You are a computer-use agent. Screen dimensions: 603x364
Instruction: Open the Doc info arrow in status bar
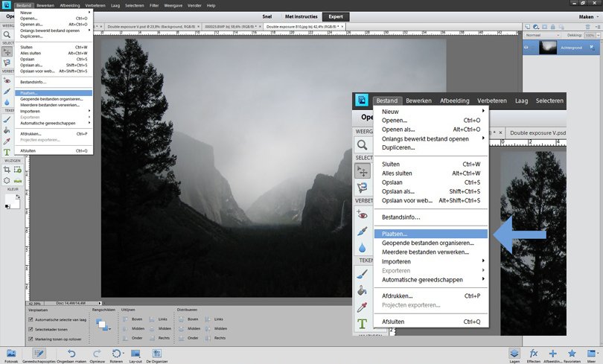100,303
